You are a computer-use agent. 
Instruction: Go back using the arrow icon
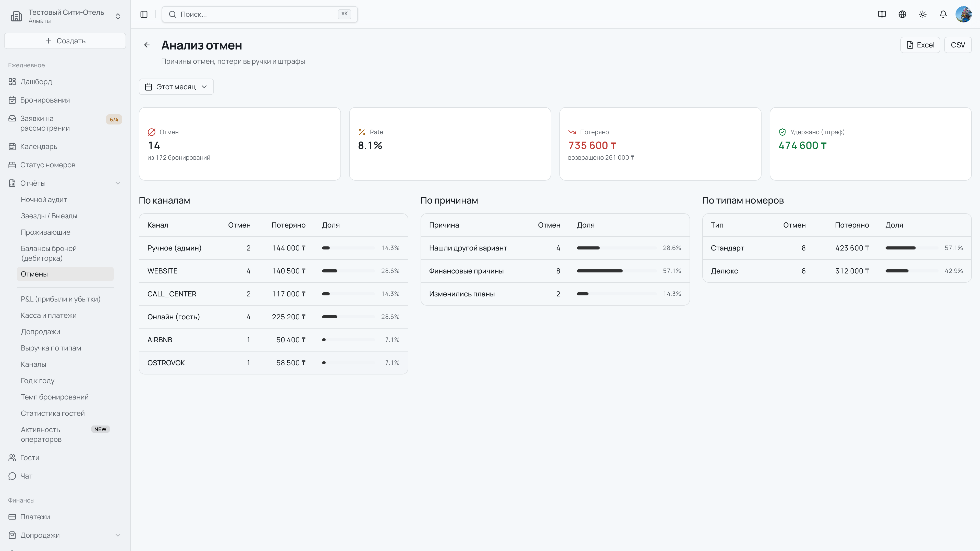pyautogui.click(x=147, y=45)
